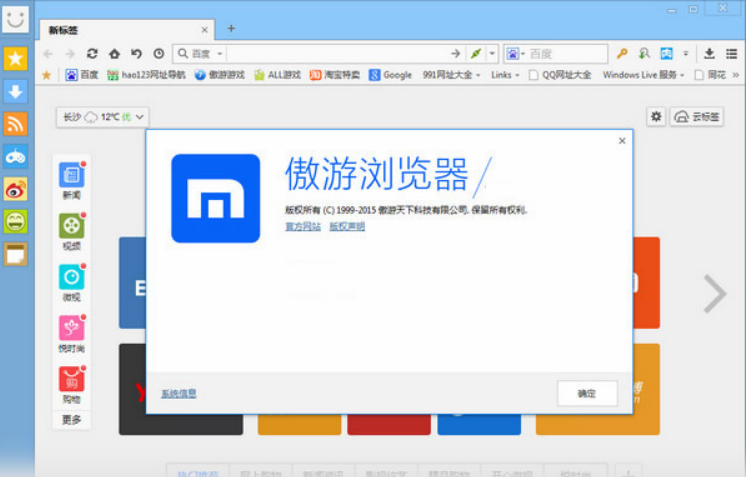Open the 视频 video shortcut icon

coord(71,226)
